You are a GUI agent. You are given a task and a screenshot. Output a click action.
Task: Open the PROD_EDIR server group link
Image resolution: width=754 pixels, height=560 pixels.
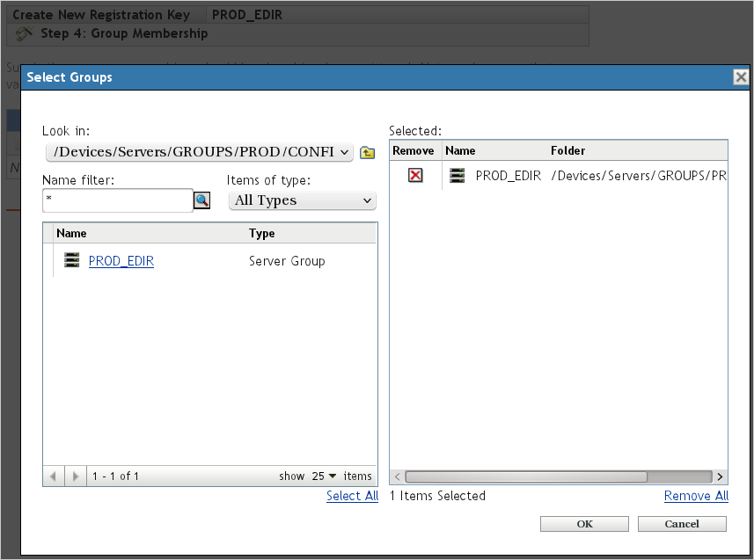click(121, 261)
